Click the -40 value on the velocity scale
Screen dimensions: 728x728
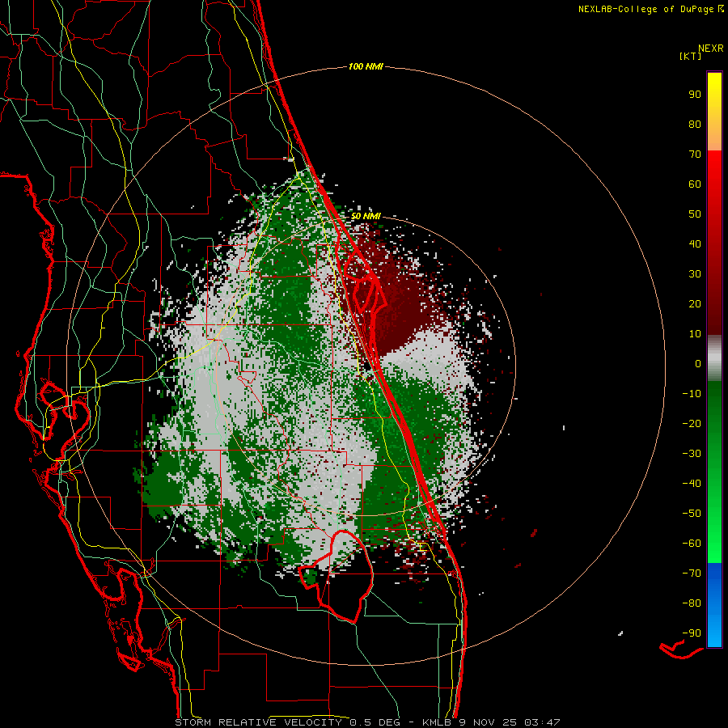[x=692, y=484]
